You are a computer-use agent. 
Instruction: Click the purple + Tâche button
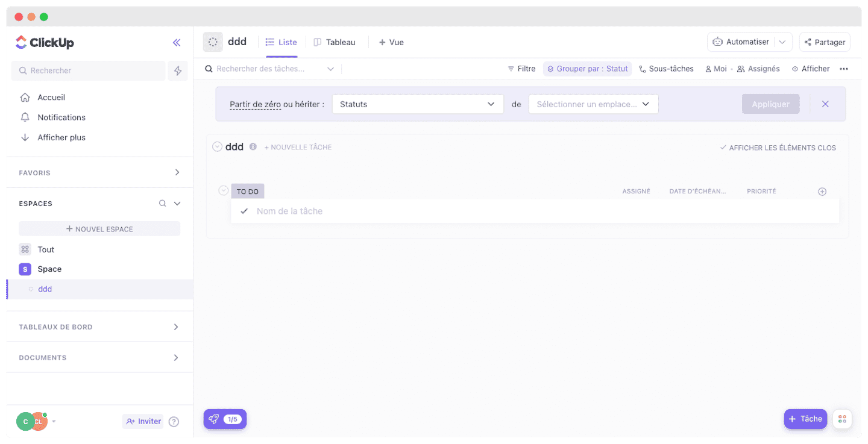(x=805, y=419)
